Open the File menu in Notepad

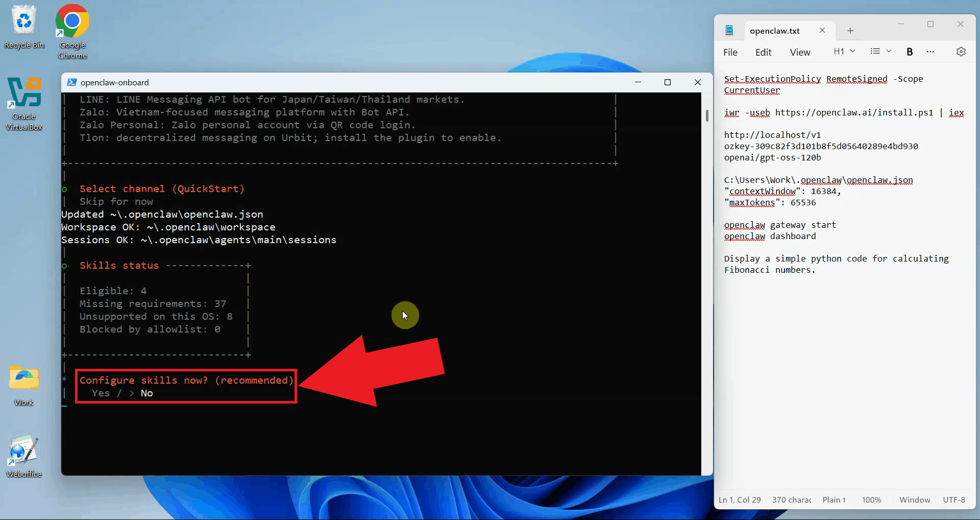730,52
